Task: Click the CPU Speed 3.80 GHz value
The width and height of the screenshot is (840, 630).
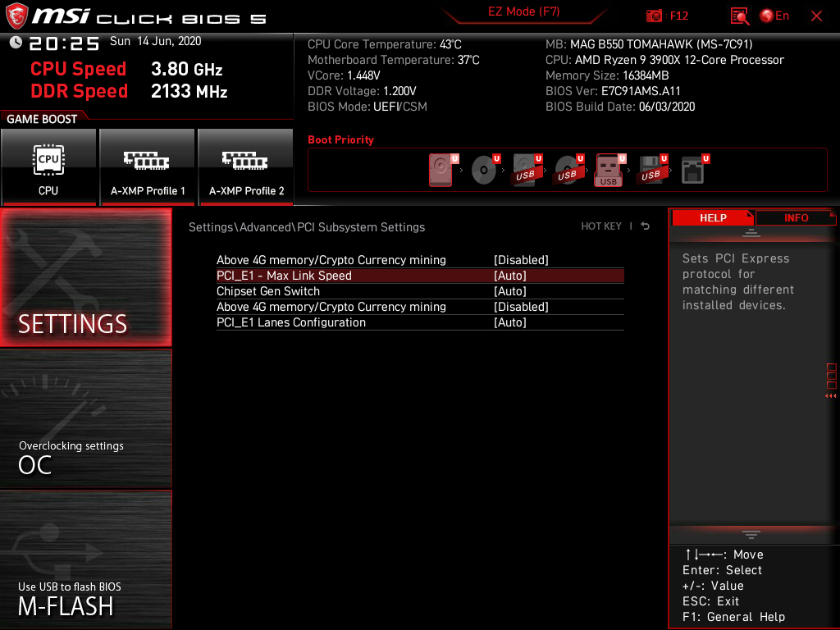Action: tap(186, 69)
